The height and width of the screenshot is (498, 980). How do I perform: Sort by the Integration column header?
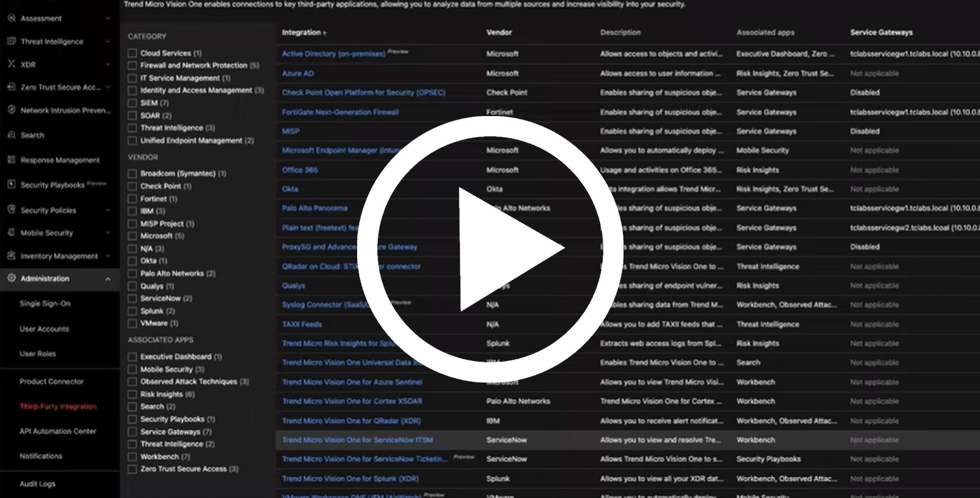coord(304,32)
